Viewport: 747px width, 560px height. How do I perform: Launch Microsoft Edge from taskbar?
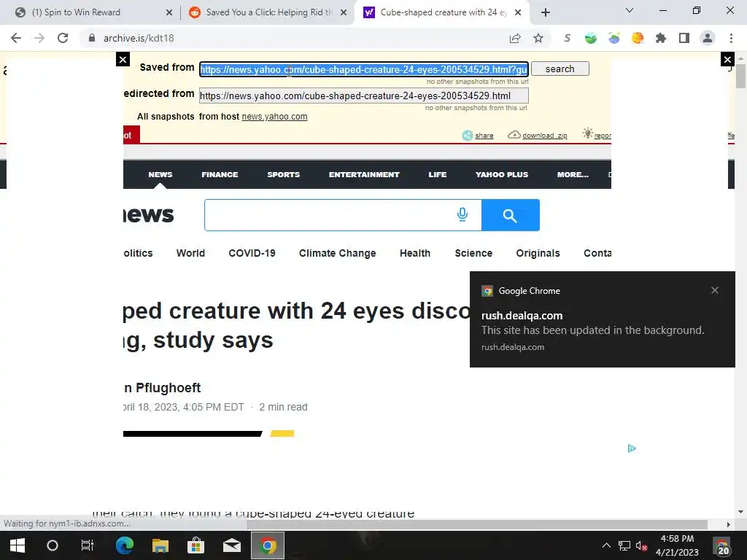125,545
